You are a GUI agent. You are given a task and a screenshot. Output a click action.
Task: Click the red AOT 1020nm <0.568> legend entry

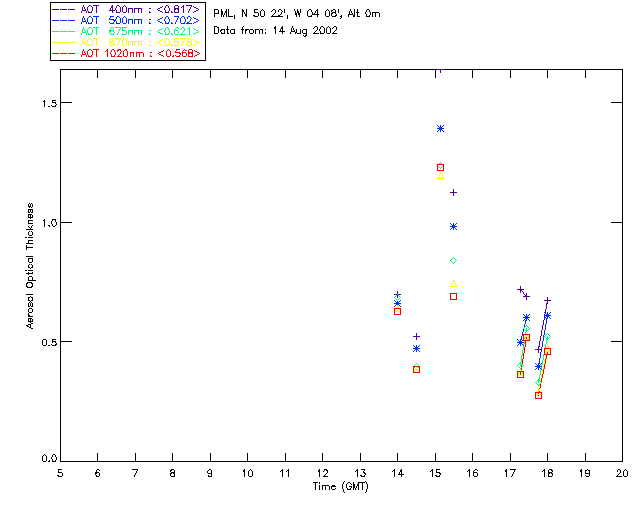[128, 53]
